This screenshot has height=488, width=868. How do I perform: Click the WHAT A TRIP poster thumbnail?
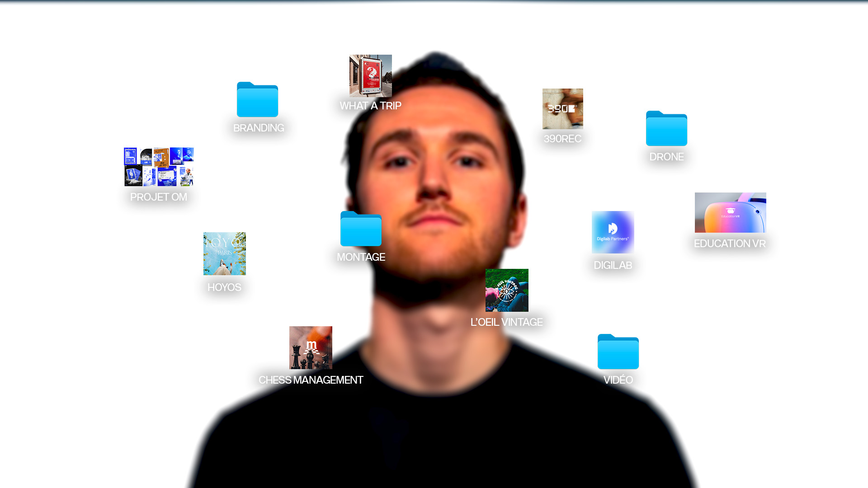point(370,76)
